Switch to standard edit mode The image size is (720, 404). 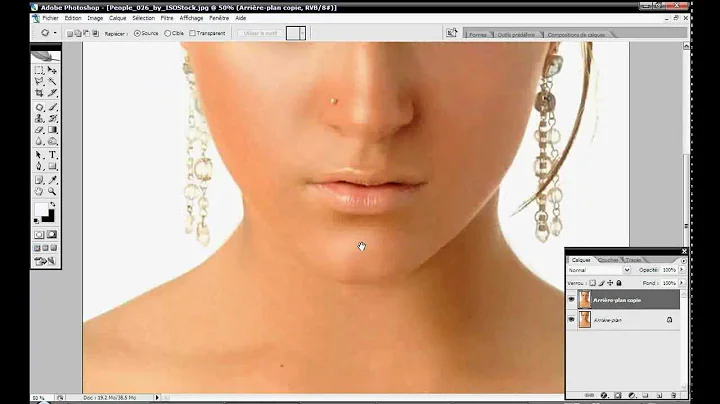tap(39, 235)
